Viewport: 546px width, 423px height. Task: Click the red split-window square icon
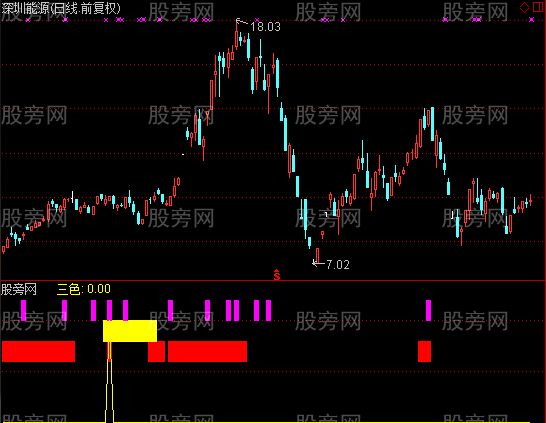click(x=538, y=7)
